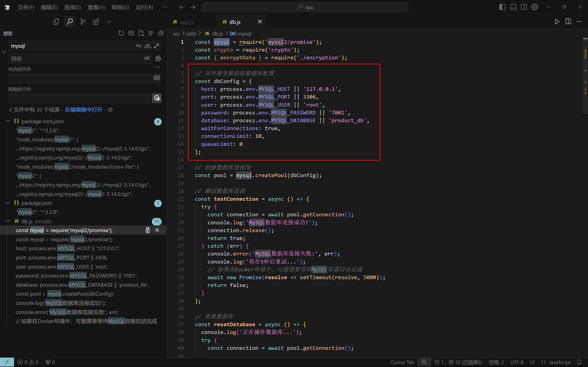This screenshot has height=367, width=588.
Task: Collapse package-lock.json search results
Action: [x=8, y=121]
